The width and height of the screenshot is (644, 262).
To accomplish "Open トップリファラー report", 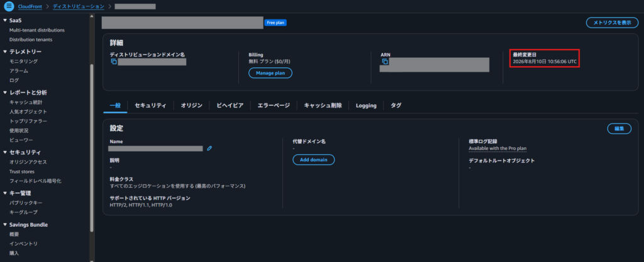I will click(x=28, y=121).
